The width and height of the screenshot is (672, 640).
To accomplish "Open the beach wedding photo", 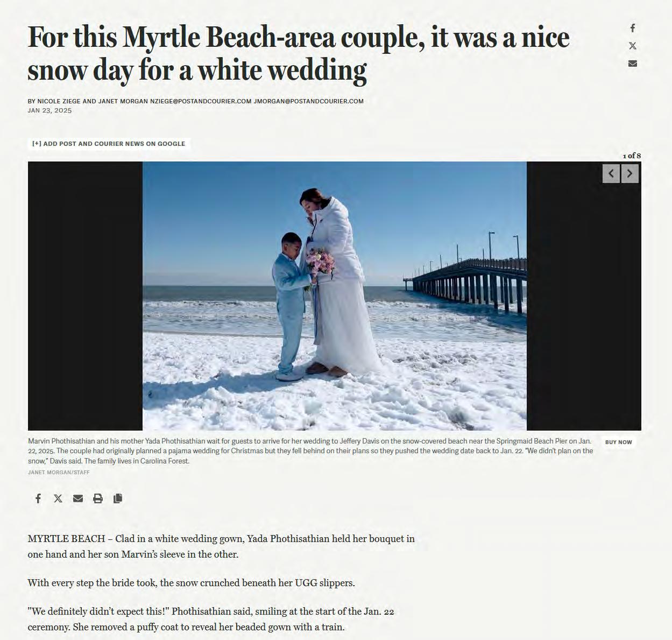I will pyautogui.click(x=335, y=296).
